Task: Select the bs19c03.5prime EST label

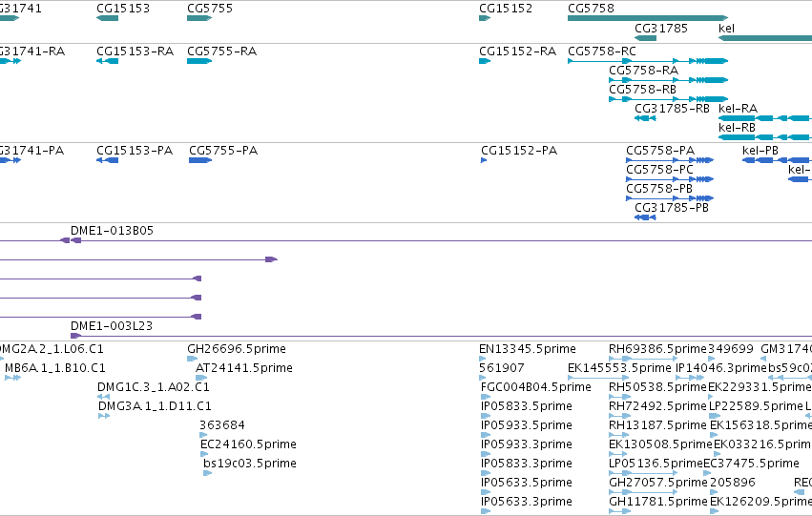Action: [x=250, y=464]
